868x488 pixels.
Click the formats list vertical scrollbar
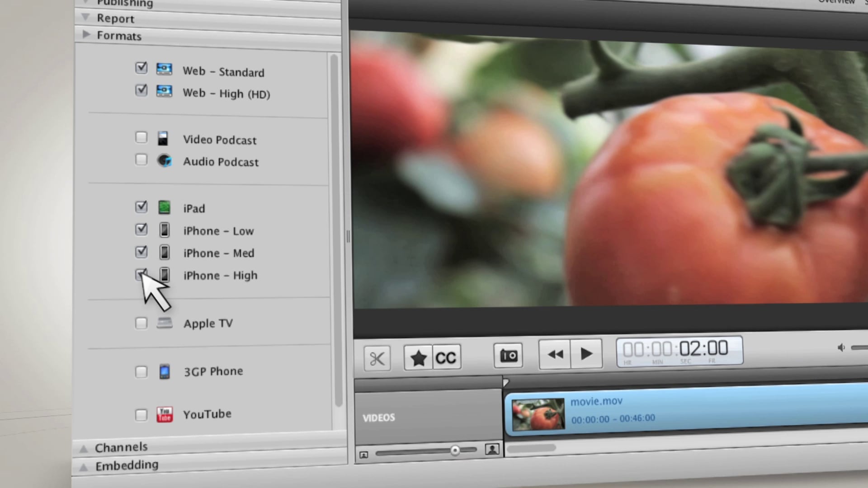pyautogui.click(x=335, y=230)
